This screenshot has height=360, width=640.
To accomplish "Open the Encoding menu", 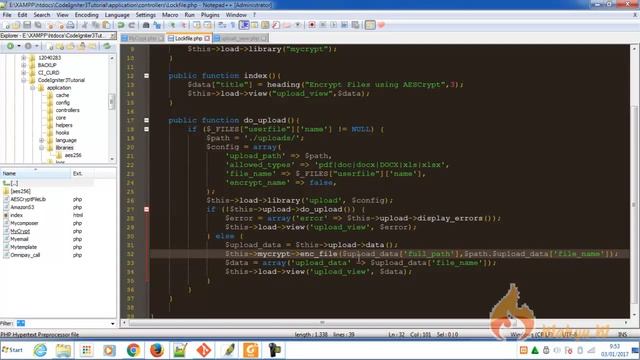I will click(87, 15).
